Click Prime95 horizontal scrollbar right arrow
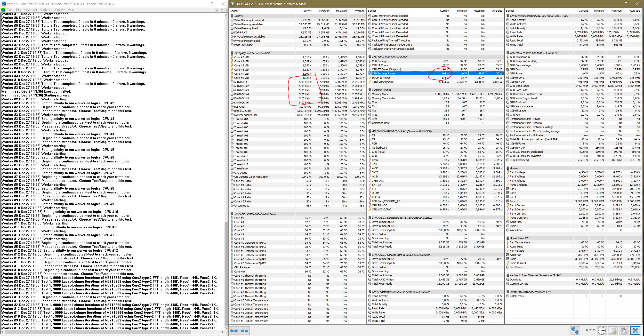 [x=223, y=332]
